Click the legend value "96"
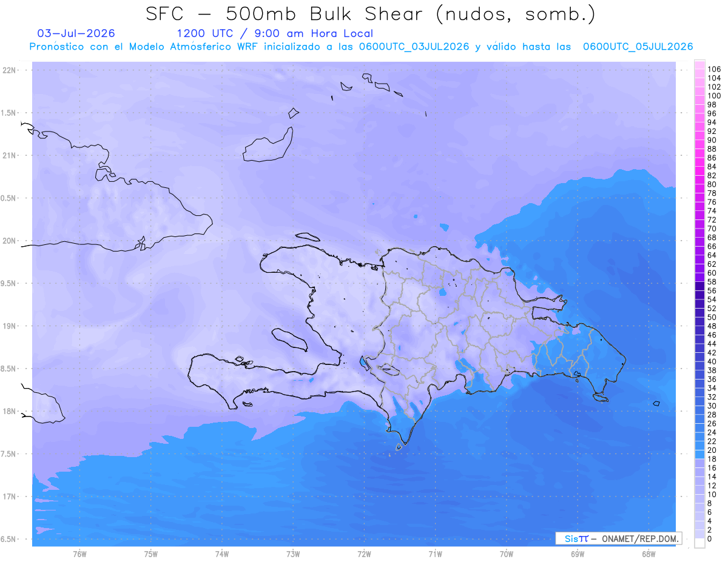 tap(712, 114)
